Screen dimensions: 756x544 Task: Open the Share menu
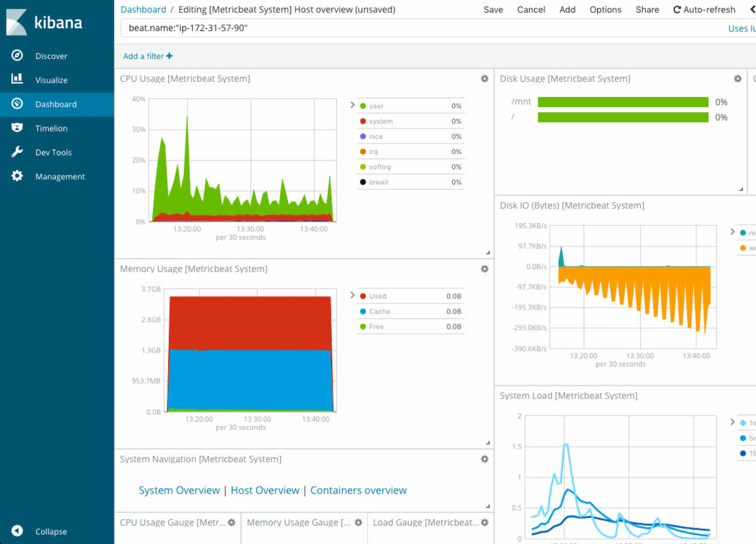pos(647,9)
